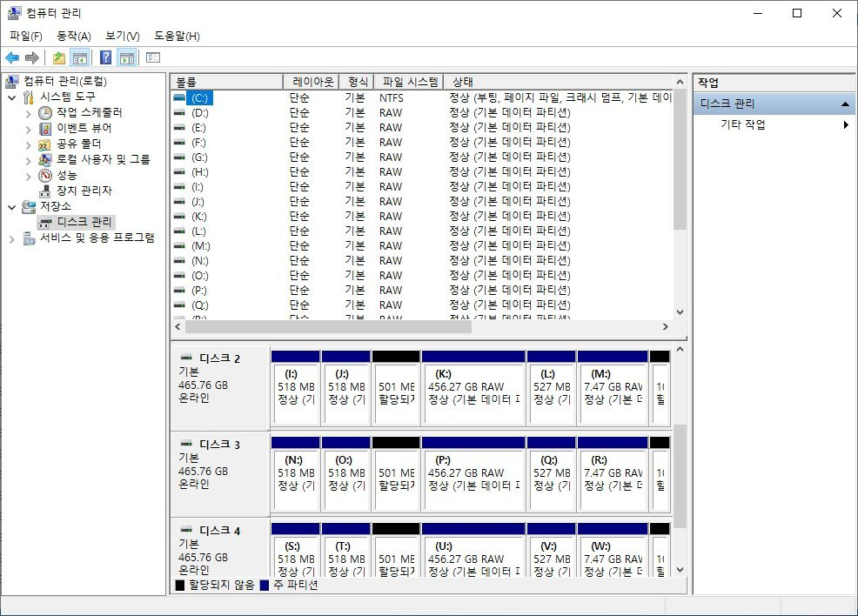Click the Storage node icon
Screen dimensions: 858x616
pyautogui.click(x=29, y=207)
